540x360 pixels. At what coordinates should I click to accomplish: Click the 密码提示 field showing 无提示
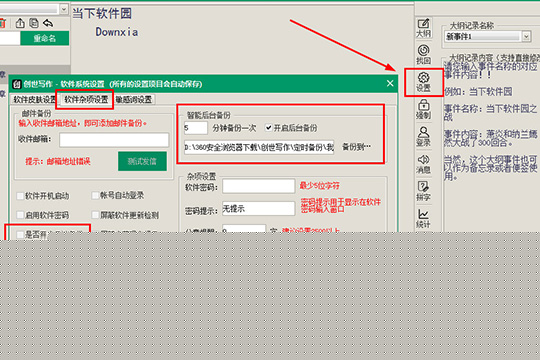tap(259, 208)
